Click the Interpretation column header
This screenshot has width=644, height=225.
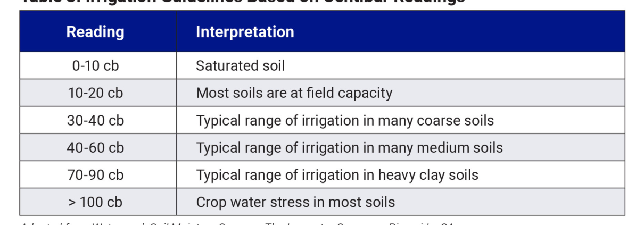click(245, 32)
